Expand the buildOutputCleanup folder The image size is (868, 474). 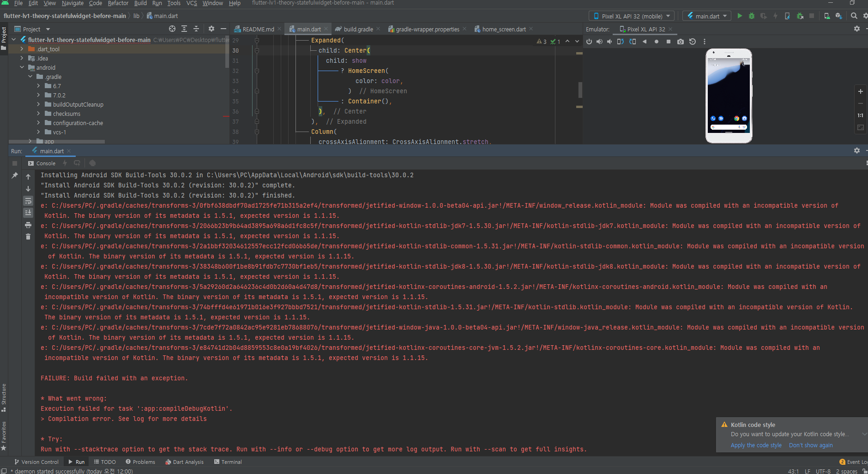(x=38, y=104)
